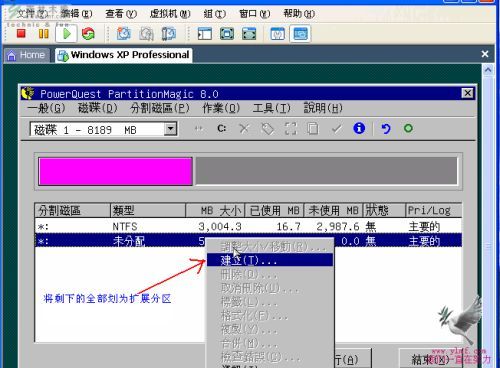The image size is (500, 368).
Task: Open PartitionMagic 說明(H) menu
Action: coord(323,108)
